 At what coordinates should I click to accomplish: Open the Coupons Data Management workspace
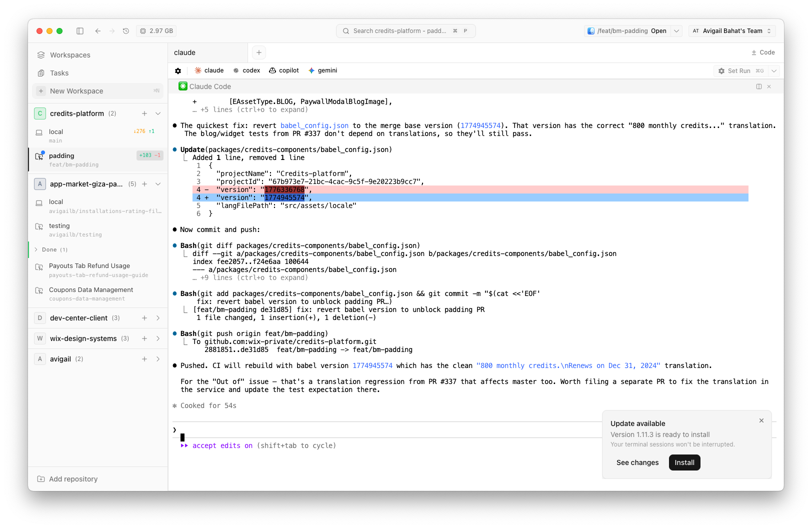(x=98, y=294)
